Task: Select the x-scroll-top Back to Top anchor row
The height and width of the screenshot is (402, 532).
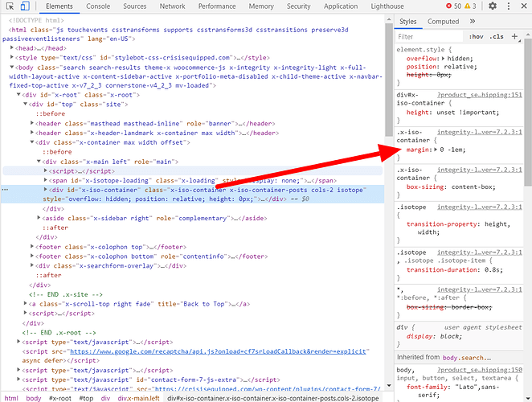Action: pos(139,304)
